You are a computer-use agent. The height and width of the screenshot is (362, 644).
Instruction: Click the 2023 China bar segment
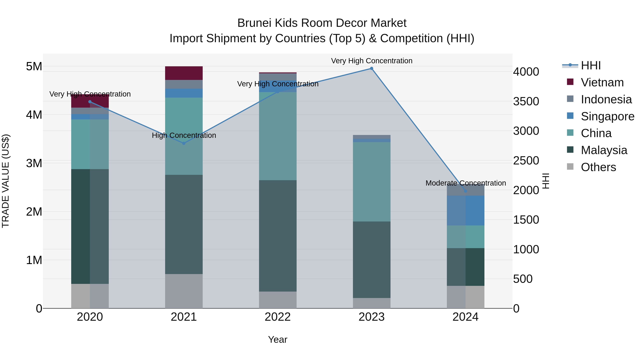372,182
